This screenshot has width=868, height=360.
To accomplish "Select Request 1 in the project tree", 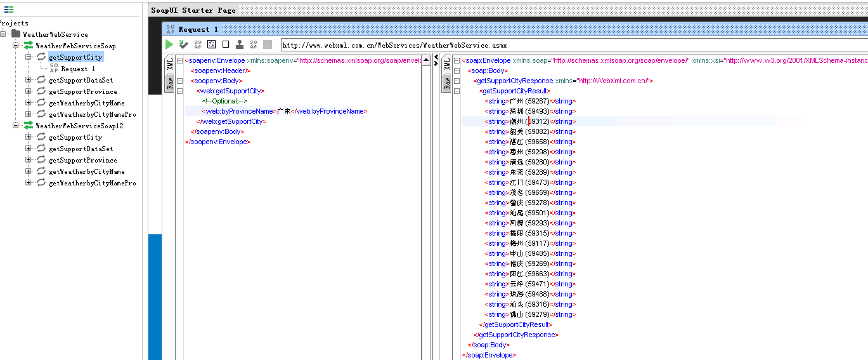I will (x=78, y=69).
